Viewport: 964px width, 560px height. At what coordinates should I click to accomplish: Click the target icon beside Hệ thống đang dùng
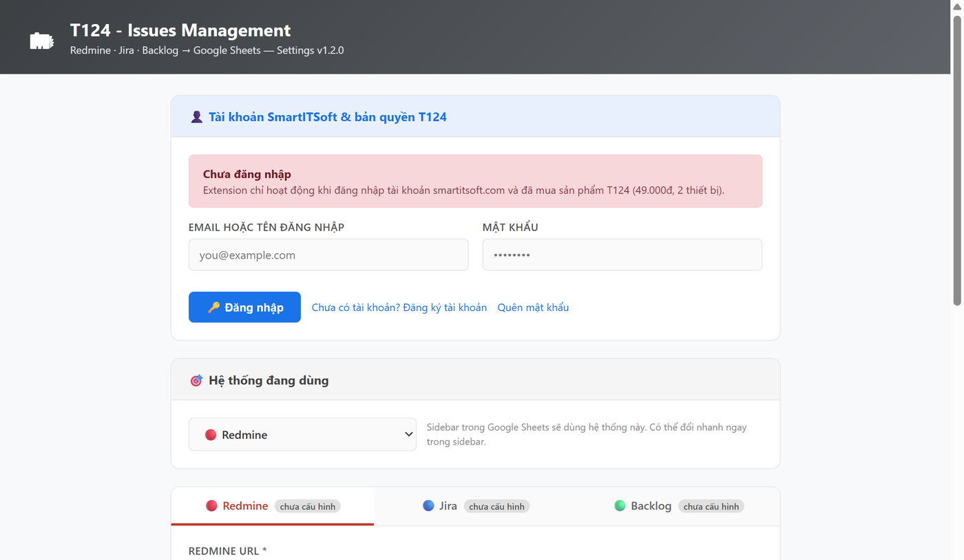pyautogui.click(x=196, y=380)
